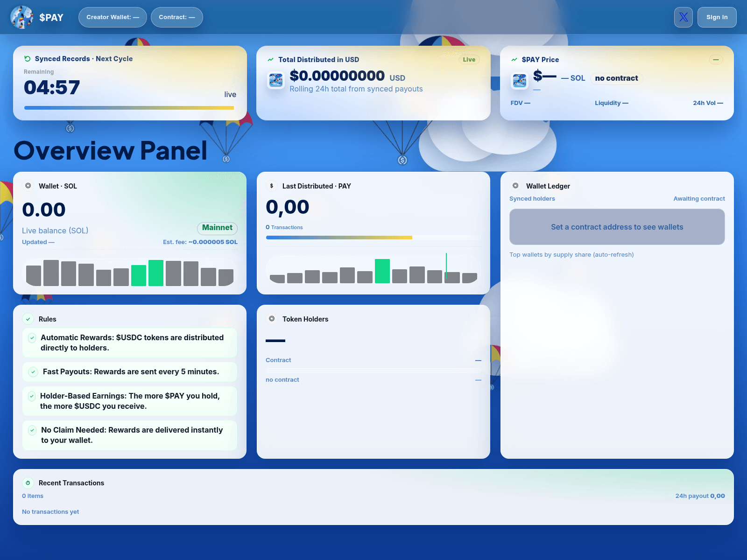Click the check icon on Holder-Based Earnings rule
Image resolution: width=747 pixels, height=560 pixels.
(x=32, y=396)
